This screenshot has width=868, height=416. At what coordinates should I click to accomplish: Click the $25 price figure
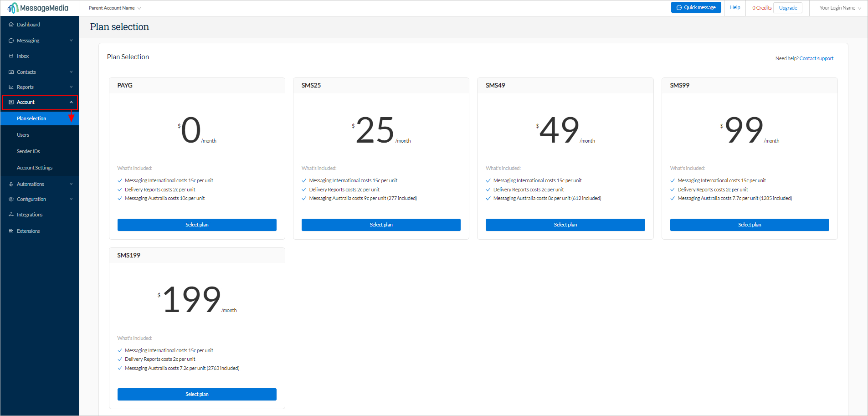coord(375,130)
